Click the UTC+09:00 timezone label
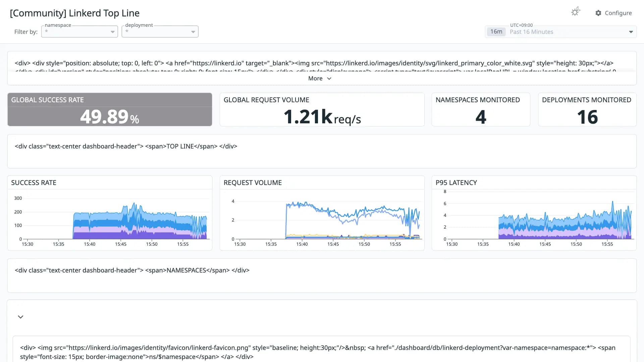Viewport: 644px width, 362px height. point(521,25)
